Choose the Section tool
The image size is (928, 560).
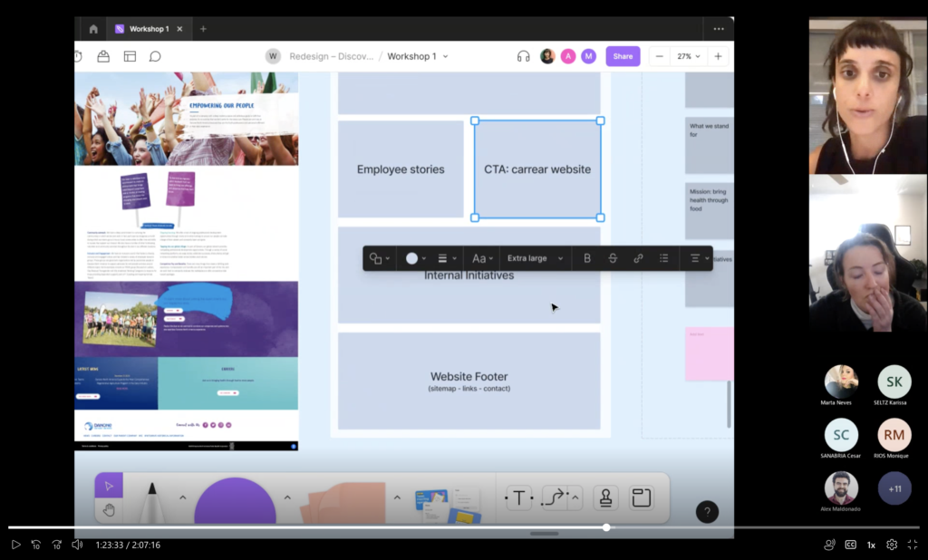point(642,497)
